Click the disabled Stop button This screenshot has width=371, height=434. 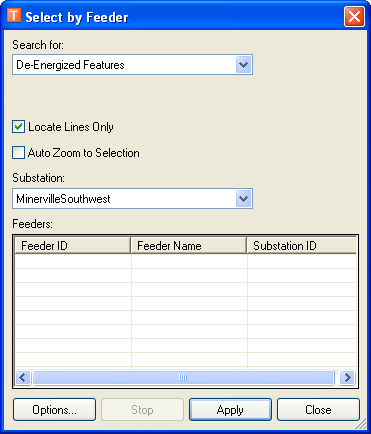pos(142,410)
